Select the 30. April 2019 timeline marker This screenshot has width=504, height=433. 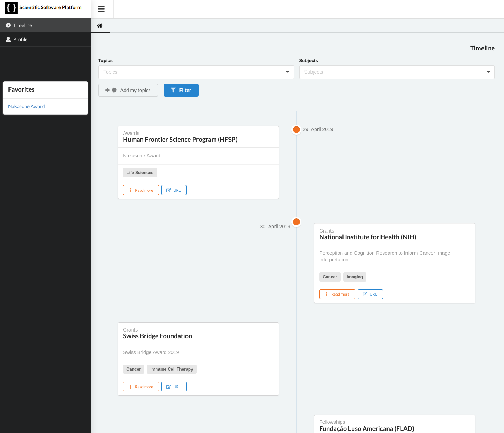pos(296,222)
